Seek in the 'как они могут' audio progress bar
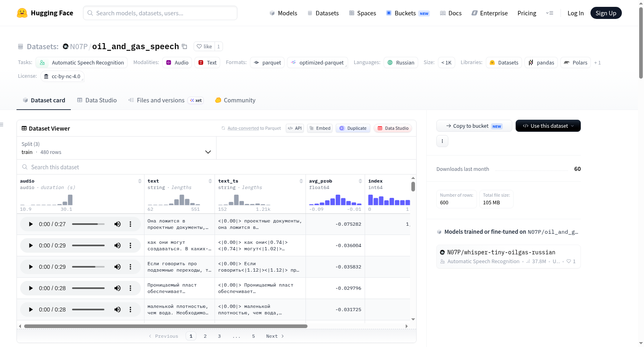644x347 pixels. 88,245
